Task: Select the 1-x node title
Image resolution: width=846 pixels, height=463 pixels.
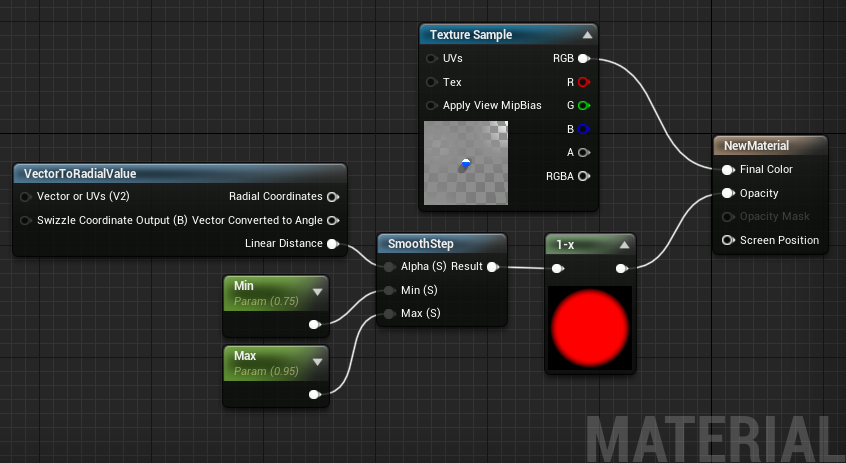Action: point(565,245)
